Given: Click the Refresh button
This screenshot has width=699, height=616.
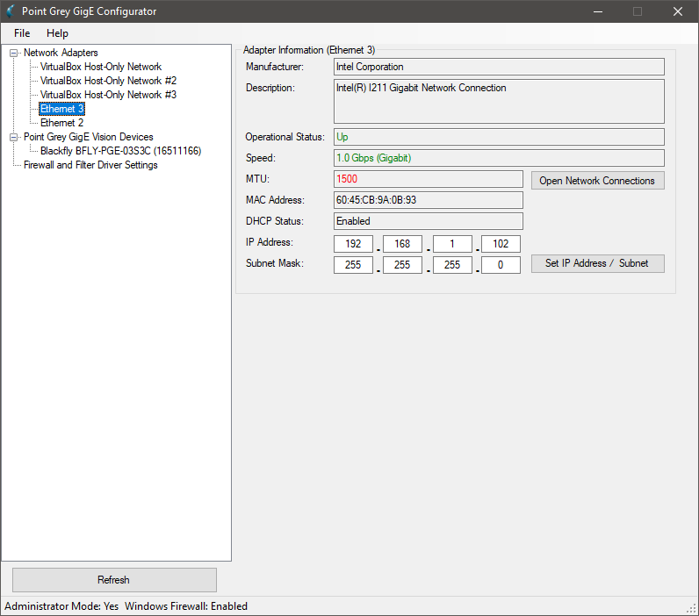Looking at the screenshot, I should click(x=114, y=580).
